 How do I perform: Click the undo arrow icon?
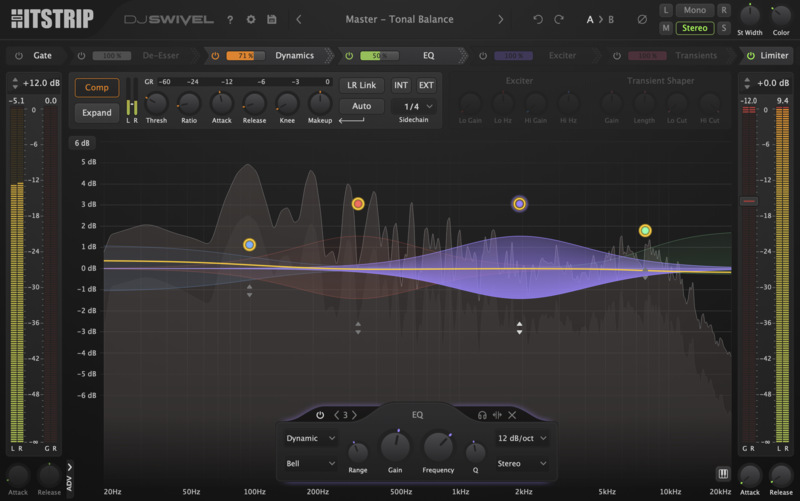pos(538,19)
